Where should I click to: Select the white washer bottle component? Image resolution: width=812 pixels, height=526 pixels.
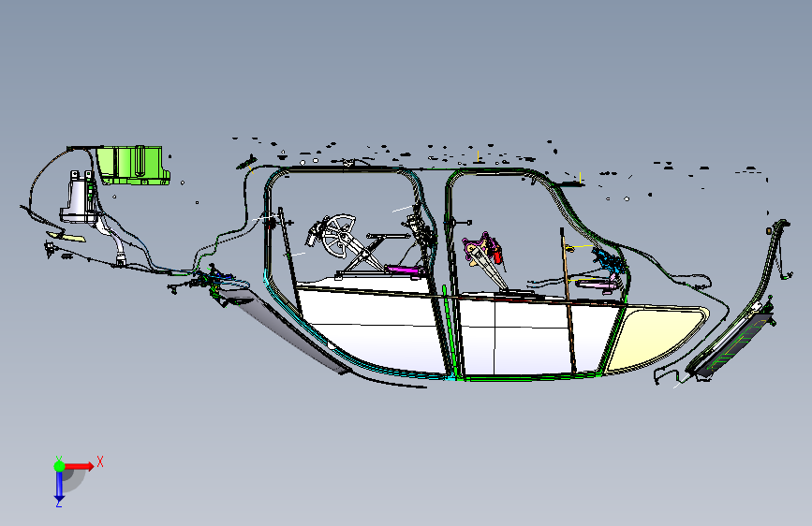[80, 197]
